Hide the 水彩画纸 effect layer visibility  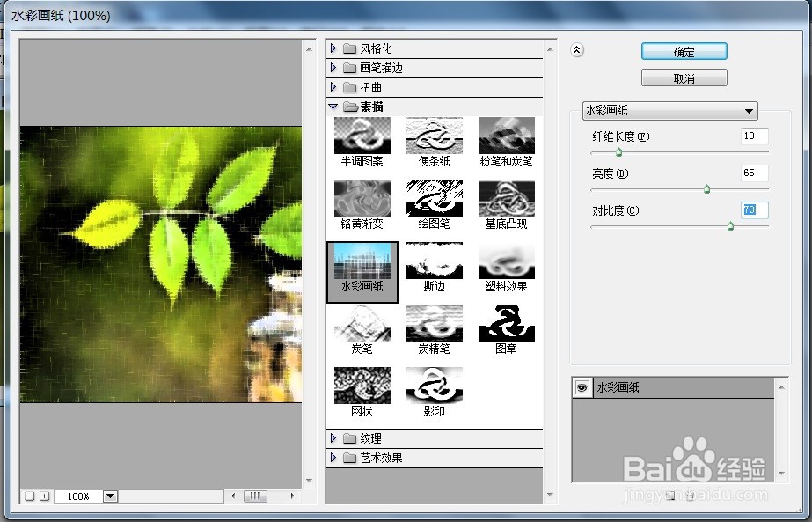(x=581, y=387)
